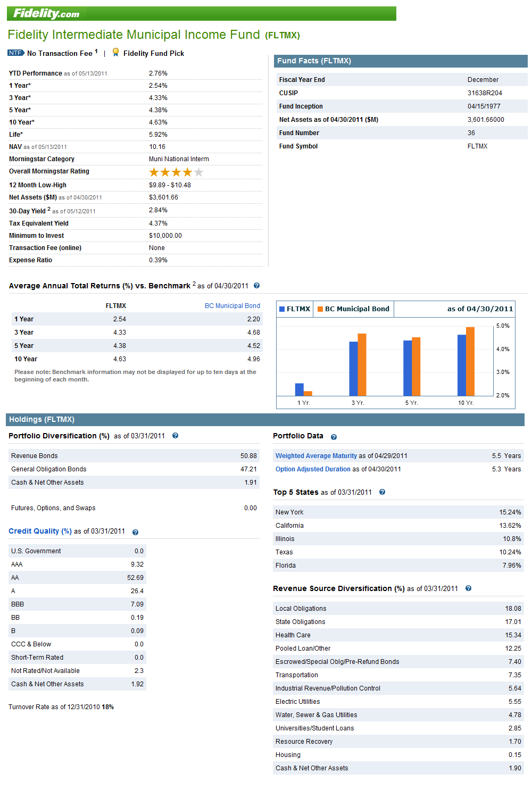Screen dimensions: 532x798
Task: Select the Expense Ratio value 0.39%
Action: pyautogui.click(x=158, y=260)
